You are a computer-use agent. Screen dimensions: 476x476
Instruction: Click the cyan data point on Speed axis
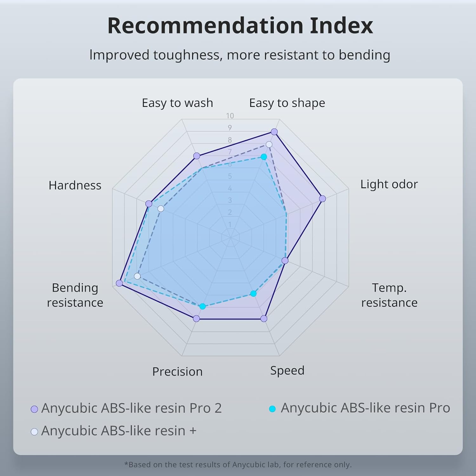253,294
